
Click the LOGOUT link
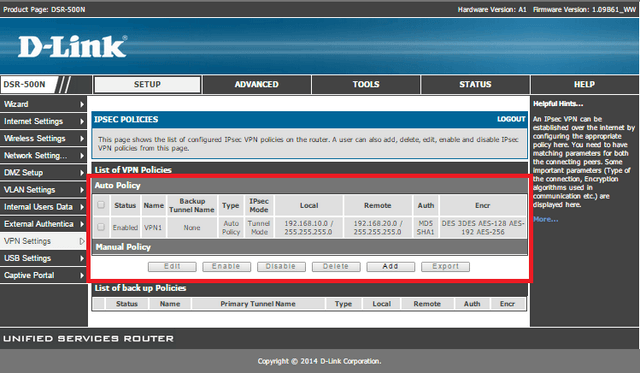click(x=511, y=119)
